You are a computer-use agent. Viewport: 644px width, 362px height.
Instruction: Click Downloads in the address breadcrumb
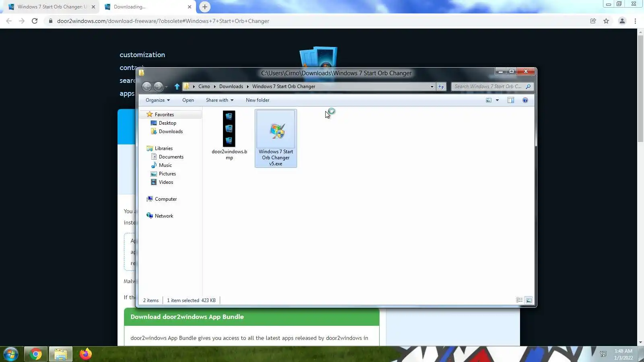pyautogui.click(x=231, y=86)
